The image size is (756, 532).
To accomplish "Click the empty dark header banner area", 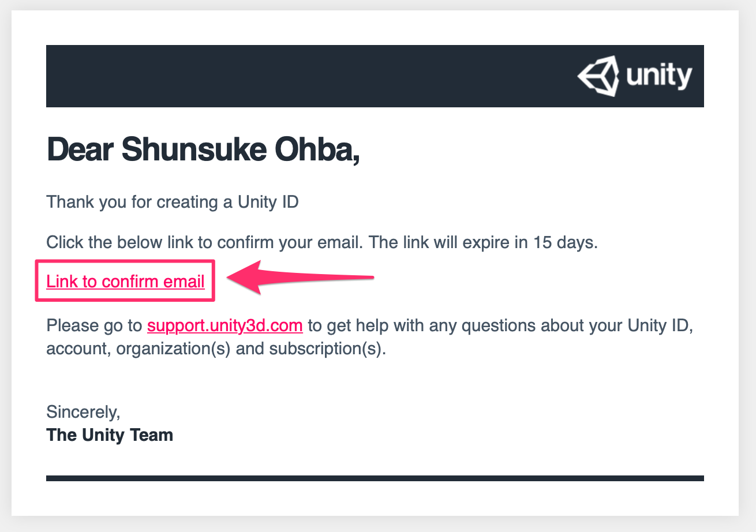I will click(312, 76).
